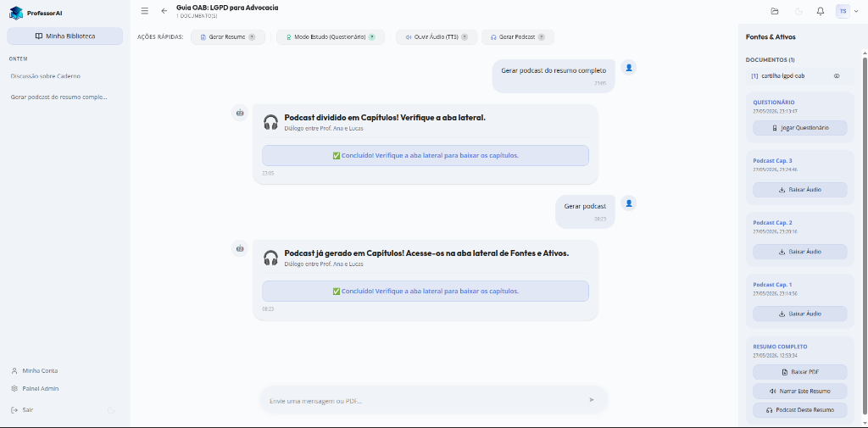
Task: Show help for Gerar Podcast
Action: click(x=542, y=37)
